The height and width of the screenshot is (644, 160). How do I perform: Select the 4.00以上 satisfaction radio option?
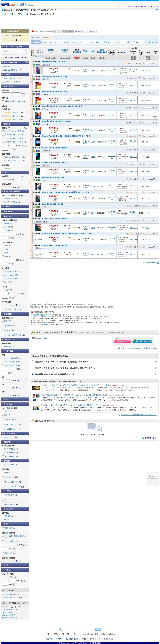(x=3, y=119)
